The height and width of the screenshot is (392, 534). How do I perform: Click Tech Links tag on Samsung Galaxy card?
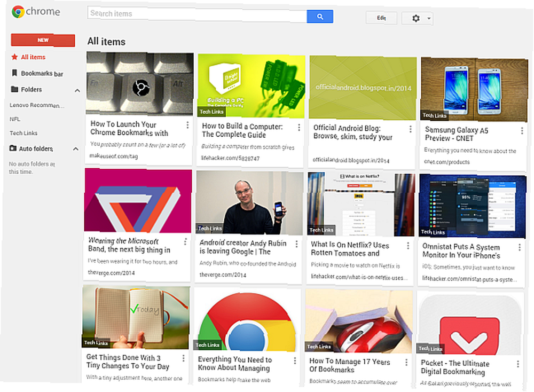click(435, 116)
